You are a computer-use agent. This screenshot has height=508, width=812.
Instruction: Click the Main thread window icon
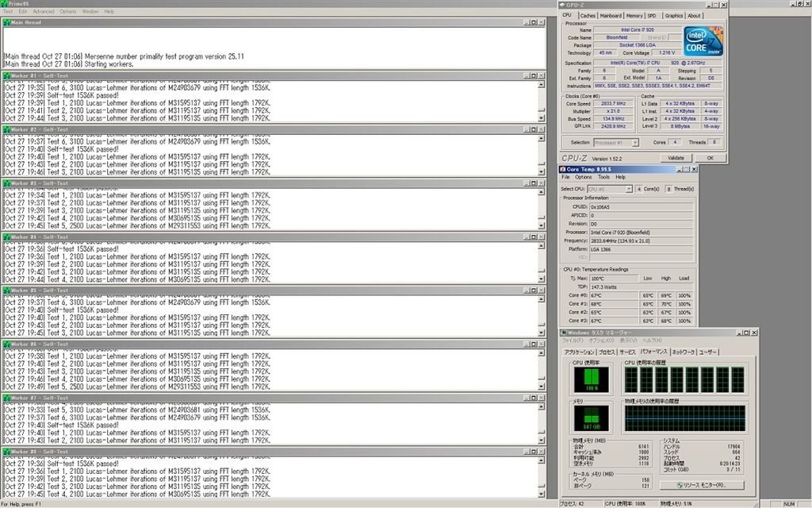6,22
